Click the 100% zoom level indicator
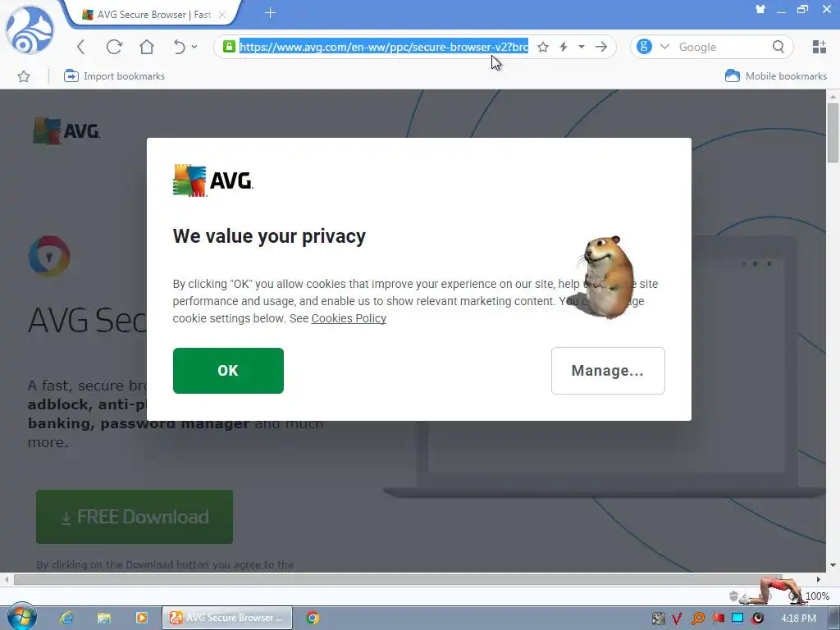The height and width of the screenshot is (630, 840). 818,596
